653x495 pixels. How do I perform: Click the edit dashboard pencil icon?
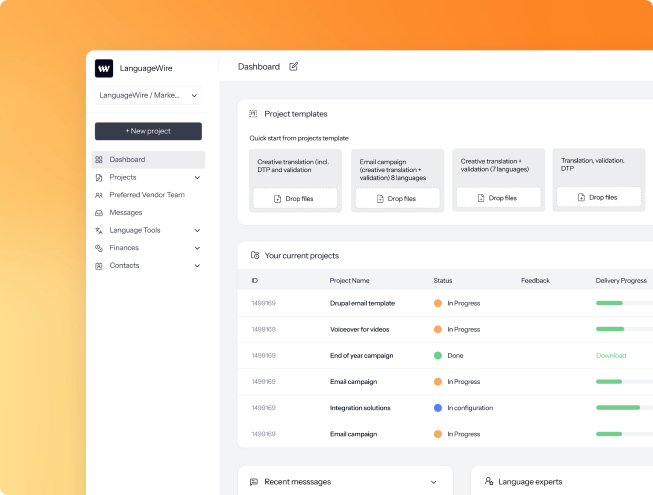point(294,67)
